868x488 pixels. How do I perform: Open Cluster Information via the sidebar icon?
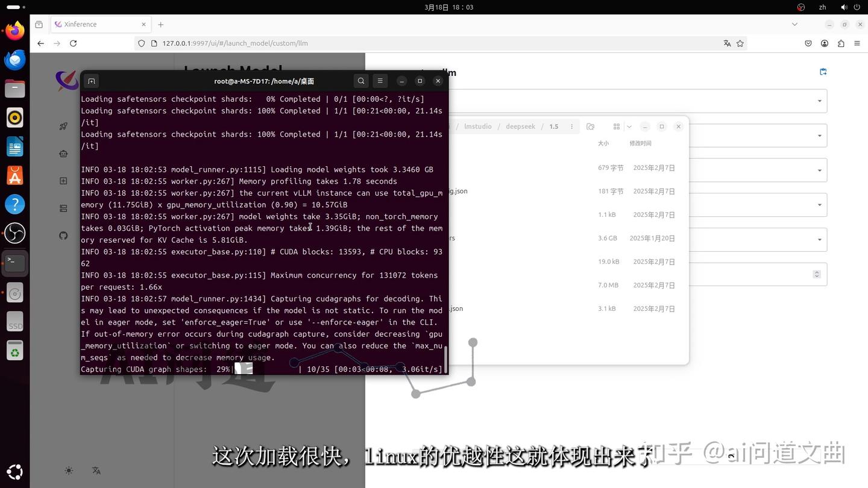(x=63, y=208)
